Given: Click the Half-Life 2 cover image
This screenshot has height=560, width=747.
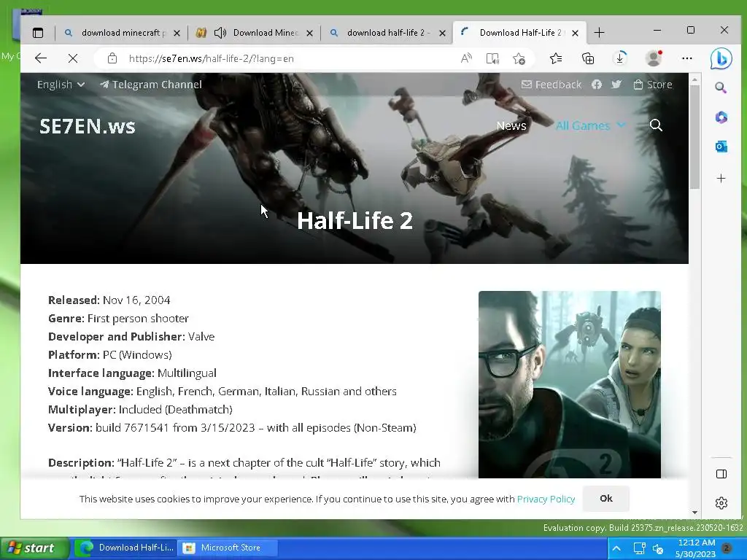Looking at the screenshot, I should pos(569,384).
